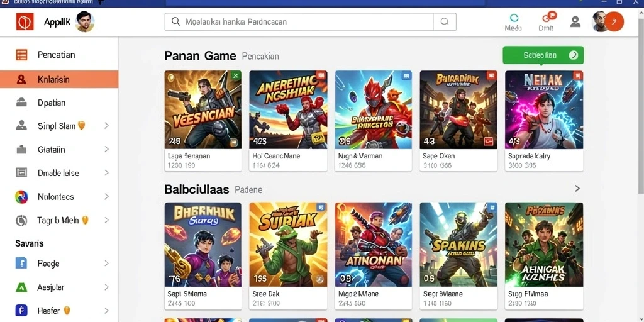The height and width of the screenshot is (322, 644).
Task: Click the Tagr b Mleln icon
Action: (21, 221)
